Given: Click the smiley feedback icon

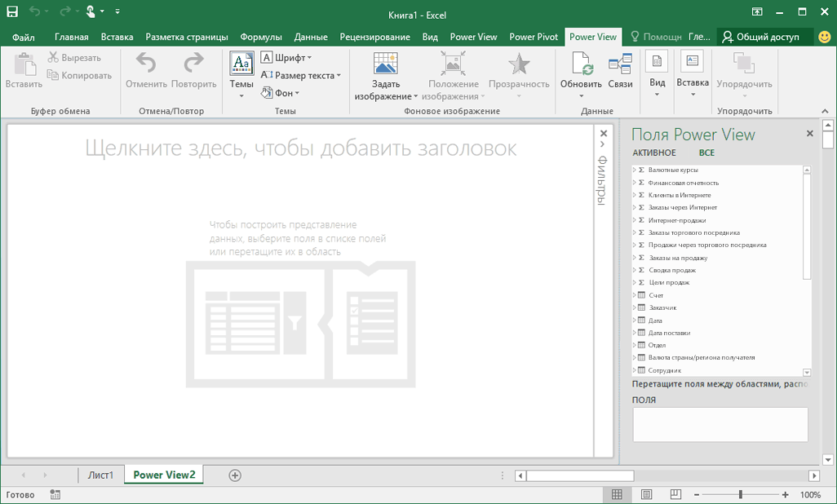Looking at the screenshot, I should [x=825, y=37].
